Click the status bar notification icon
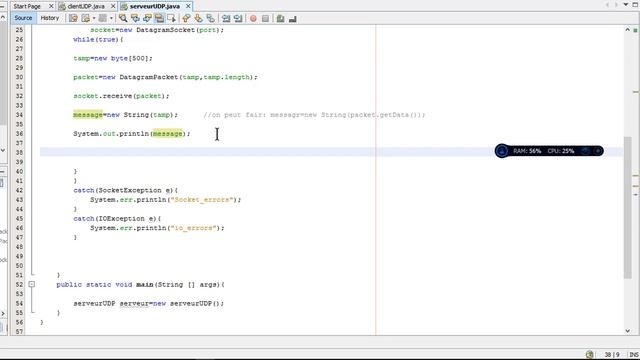Image resolution: width=640 pixels, height=360 pixels. 590,354
